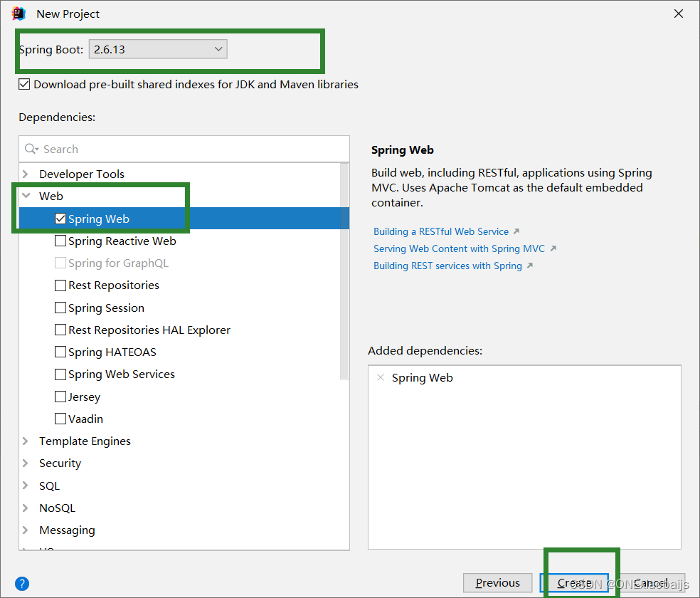Click the help question mark icon

click(x=22, y=583)
